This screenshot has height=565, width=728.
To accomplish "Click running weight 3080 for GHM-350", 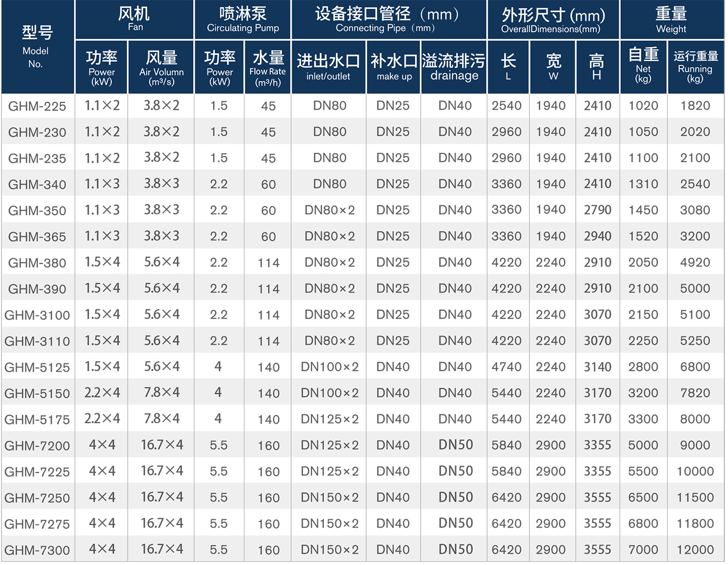I will [695, 211].
